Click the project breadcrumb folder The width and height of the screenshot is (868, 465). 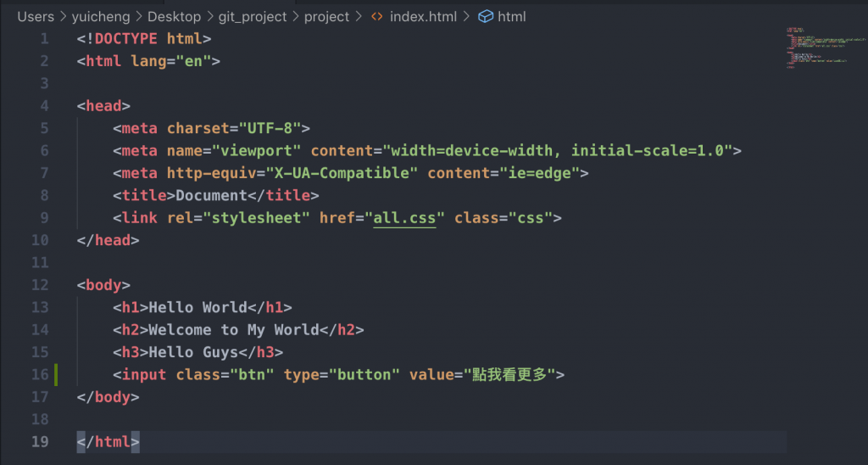(x=326, y=17)
